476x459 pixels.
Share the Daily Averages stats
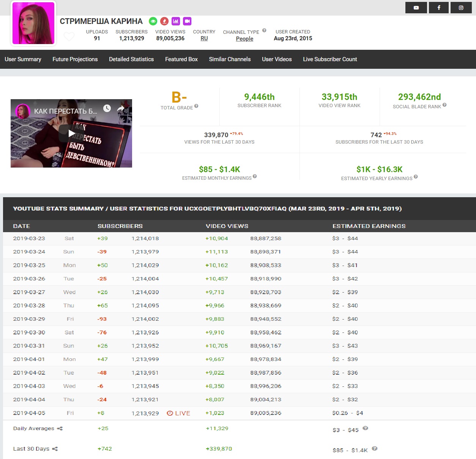[x=60, y=429]
